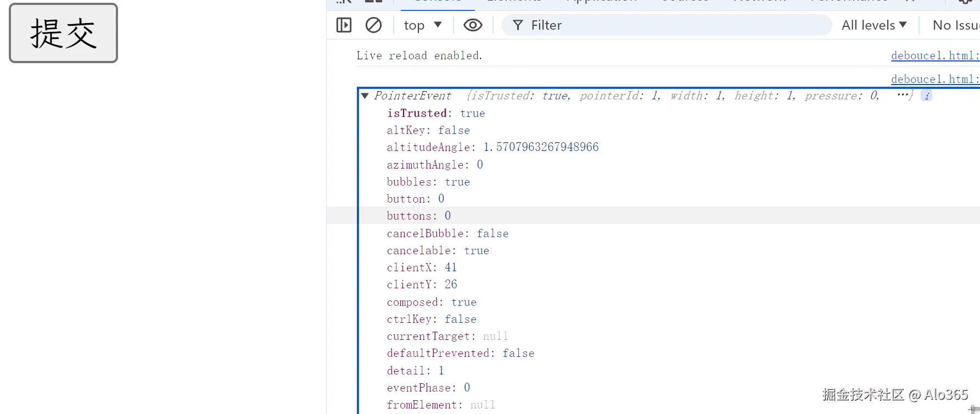Select the eventPhase: 0 property

pyautogui.click(x=428, y=388)
